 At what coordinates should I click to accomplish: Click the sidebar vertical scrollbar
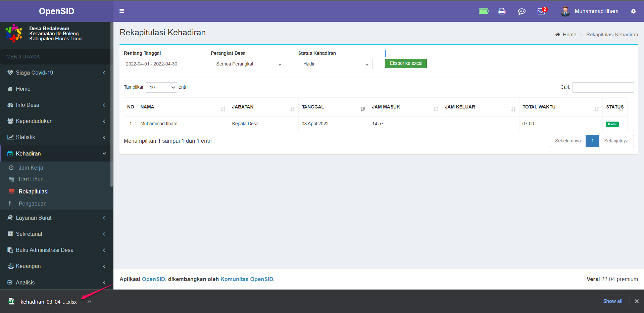point(111,104)
